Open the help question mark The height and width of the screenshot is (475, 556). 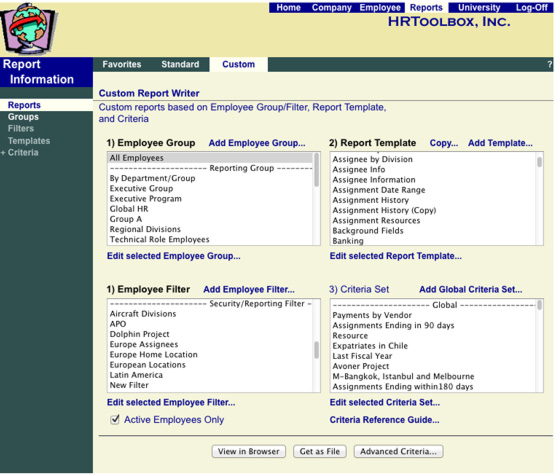pos(549,65)
